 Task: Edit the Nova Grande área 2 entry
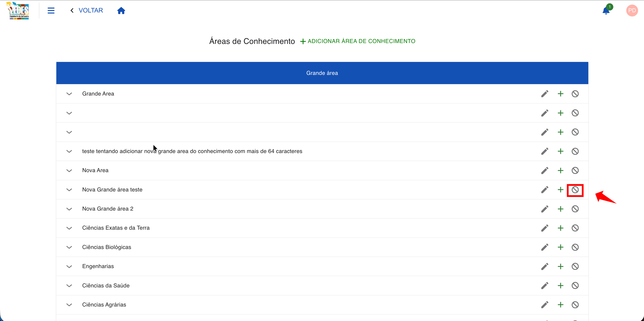click(x=545, y=209)
